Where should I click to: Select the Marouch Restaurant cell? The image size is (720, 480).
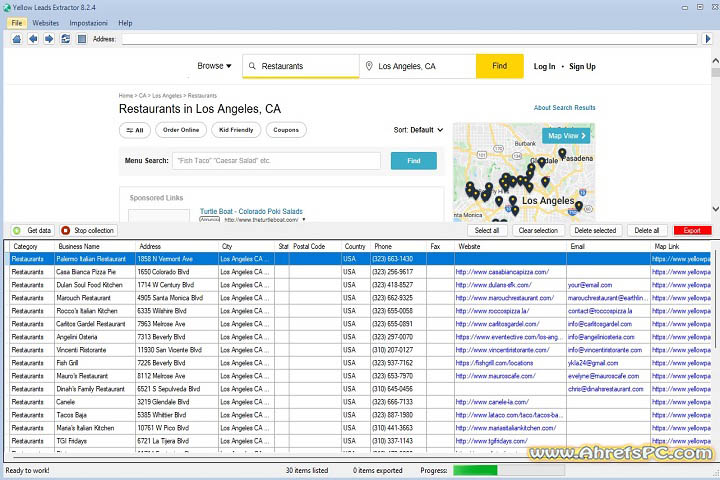click(x=95, y=298)
